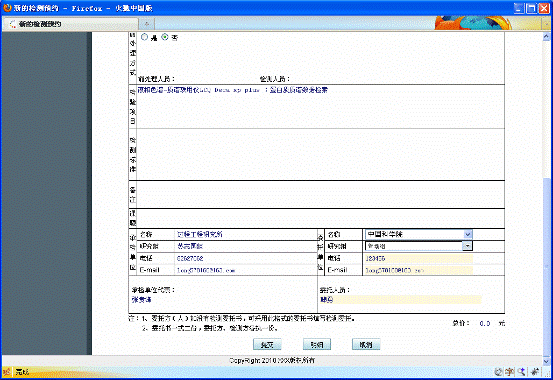The height and width of the screenshot is (380, 553).
Task: Click the magnifier with blue star status icon
Action: pos(522,372)
